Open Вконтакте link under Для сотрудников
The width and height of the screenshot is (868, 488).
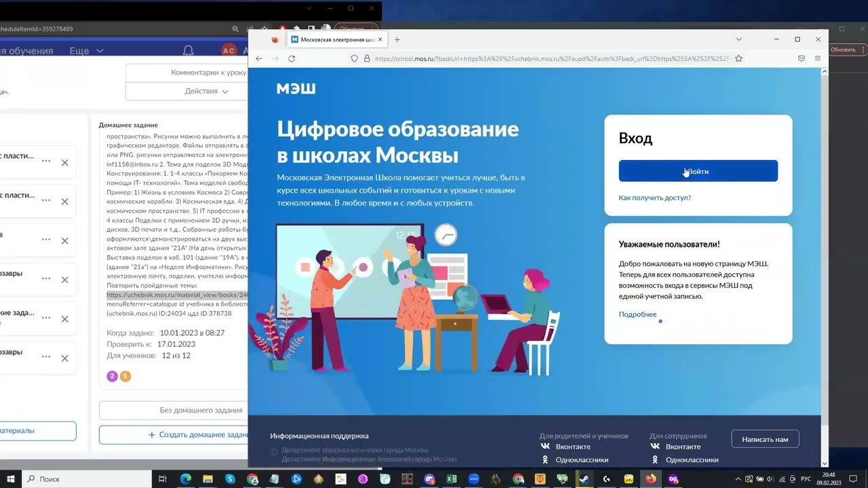[x=683, y=447]
